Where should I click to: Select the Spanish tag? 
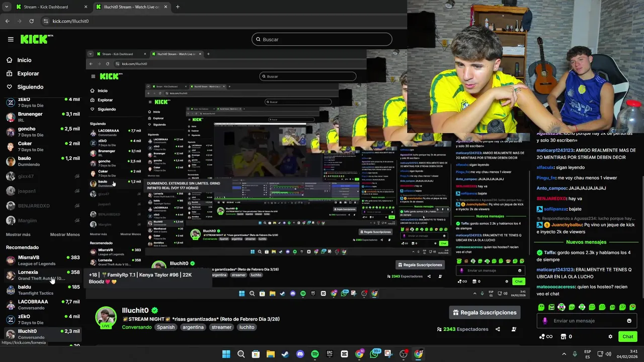pyautogui.click(x=166, y=327)
